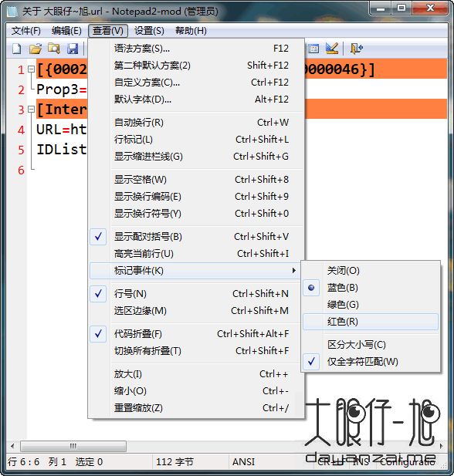The image size is (454, 476).
Task: Click the syntax scheme toolbar icon
Action: point(313,49)
